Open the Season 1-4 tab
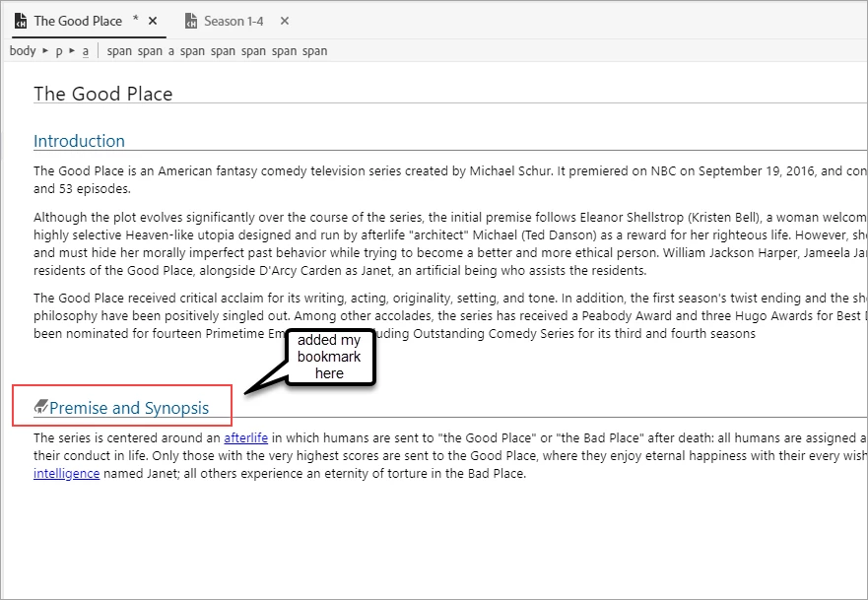Screen dimensions: 868x600 point(234,21)
